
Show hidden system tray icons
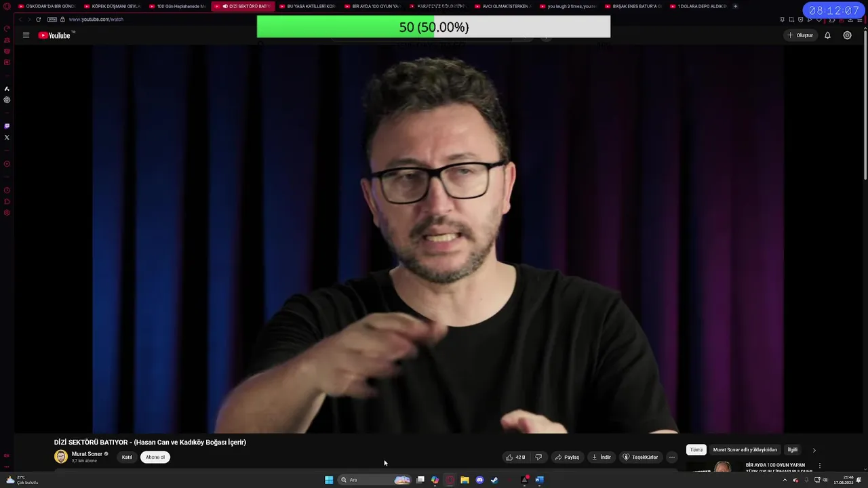(x=785, y=480)
